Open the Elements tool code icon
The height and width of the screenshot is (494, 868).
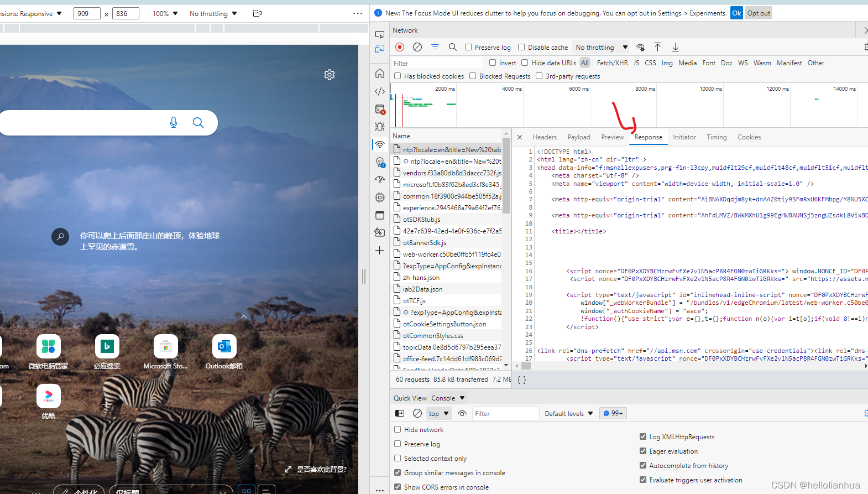point(380,91)
